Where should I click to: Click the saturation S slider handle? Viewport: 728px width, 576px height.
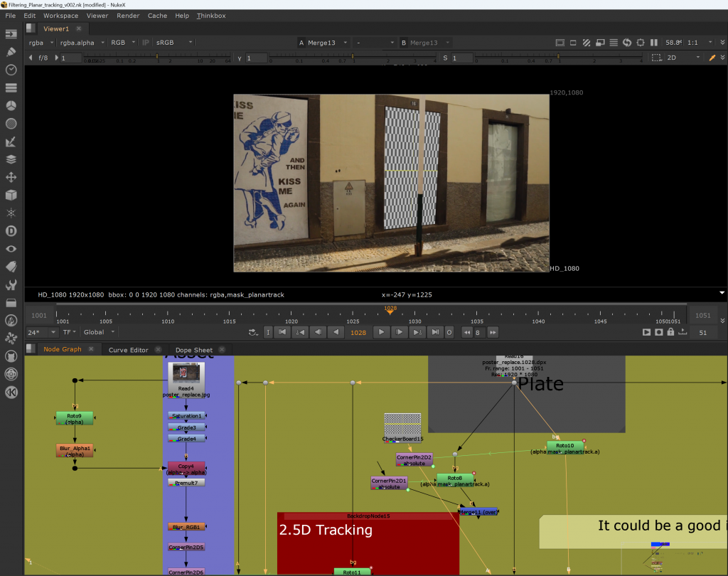coord(557,56)
